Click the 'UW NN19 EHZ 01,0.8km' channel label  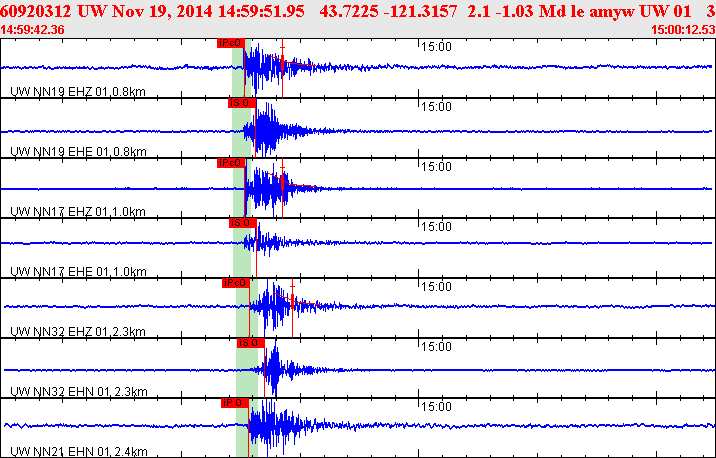(x=78, y=92)
